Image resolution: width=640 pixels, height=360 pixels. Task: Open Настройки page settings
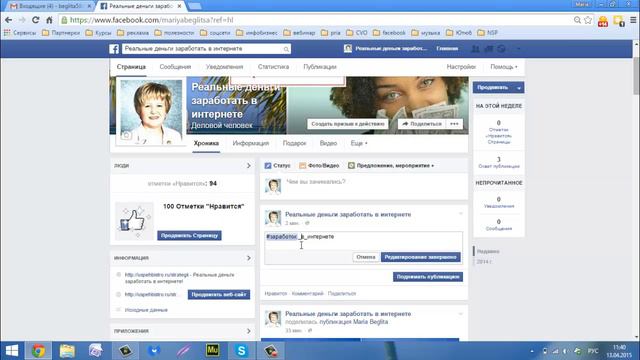[461, 67]
